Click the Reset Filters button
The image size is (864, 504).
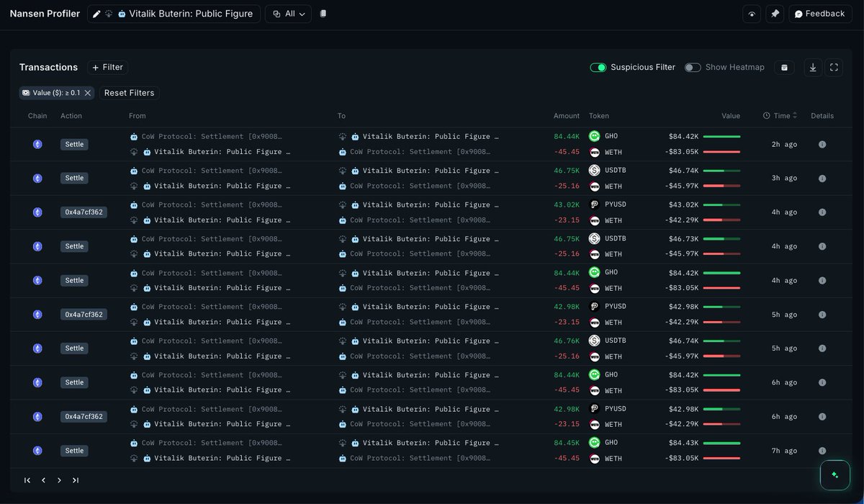(129, 93)
